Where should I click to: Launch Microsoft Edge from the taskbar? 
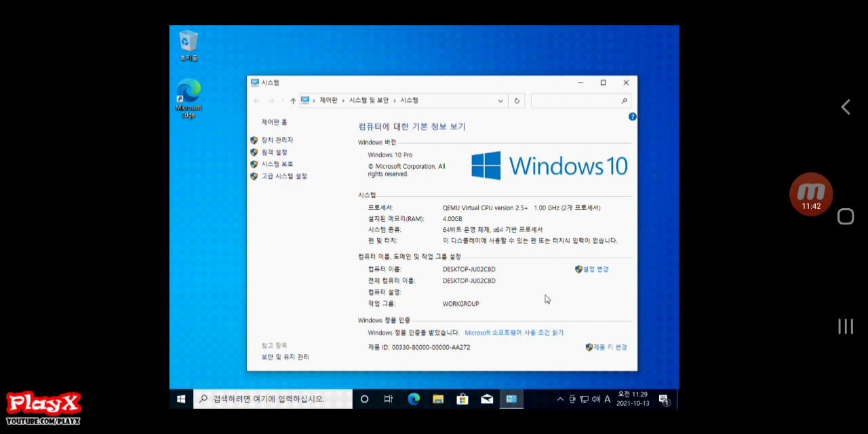coord(414,399)
